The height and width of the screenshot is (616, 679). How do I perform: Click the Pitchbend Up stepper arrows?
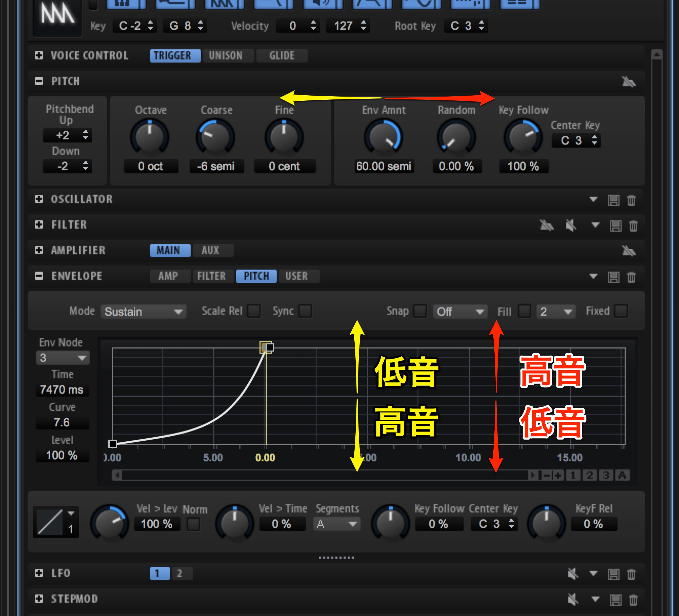[86, 135]
